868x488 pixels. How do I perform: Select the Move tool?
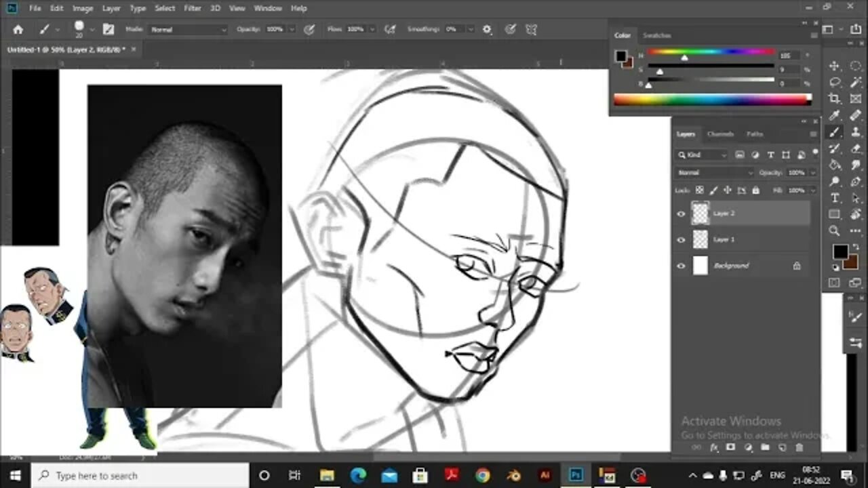coord(835,66)
